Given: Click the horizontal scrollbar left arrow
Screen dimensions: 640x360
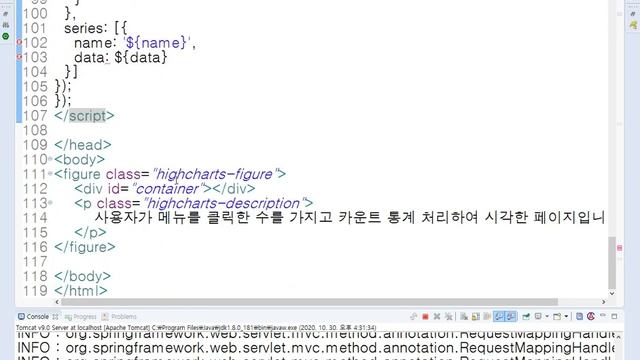Looking at the screenshot, I should (57, 302).
